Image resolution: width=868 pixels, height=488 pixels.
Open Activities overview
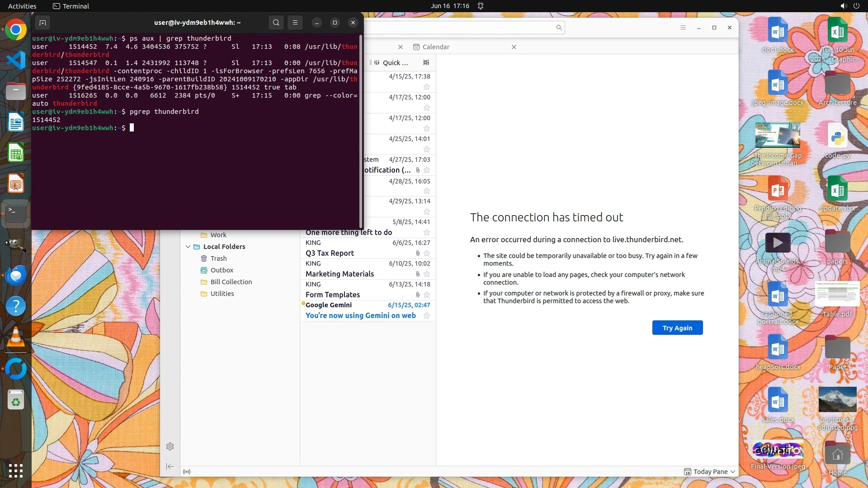pyautogui.click(x=22, y=6)
